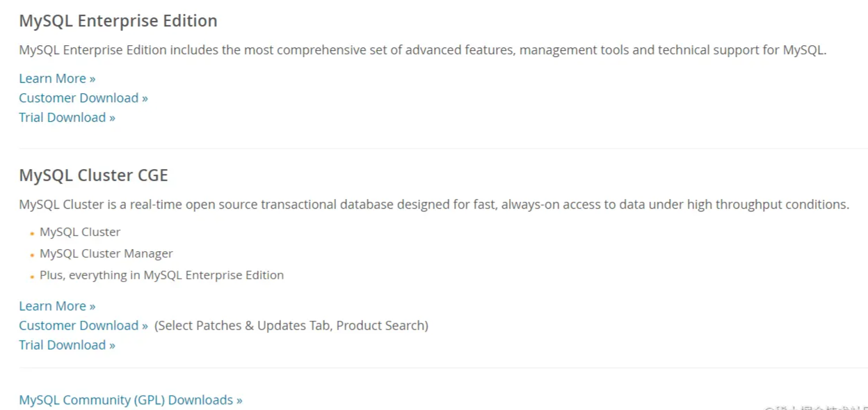868x410 pixels.
Task: Go to MySQL Community (GPL) Downloads
Action: tap(131, 400)
